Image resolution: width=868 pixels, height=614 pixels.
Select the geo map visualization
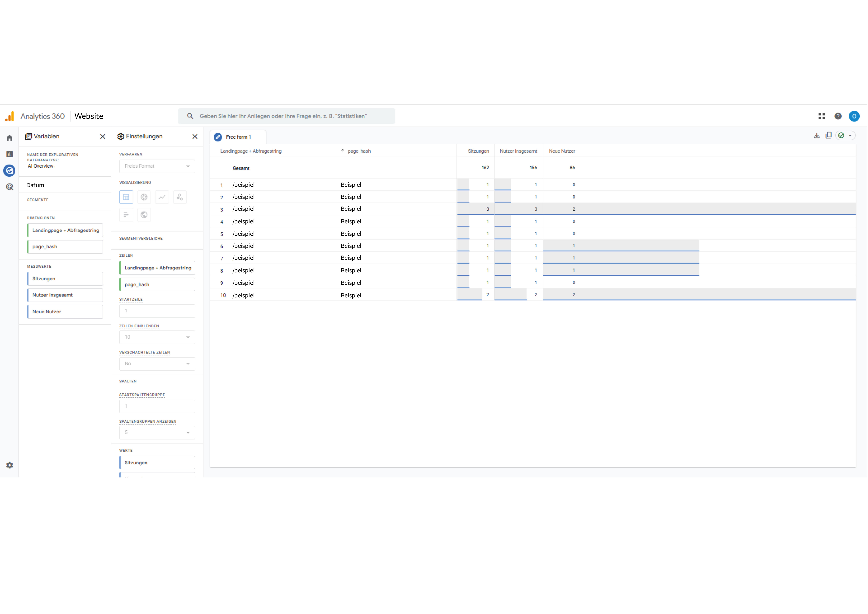(x=144, y=215)
